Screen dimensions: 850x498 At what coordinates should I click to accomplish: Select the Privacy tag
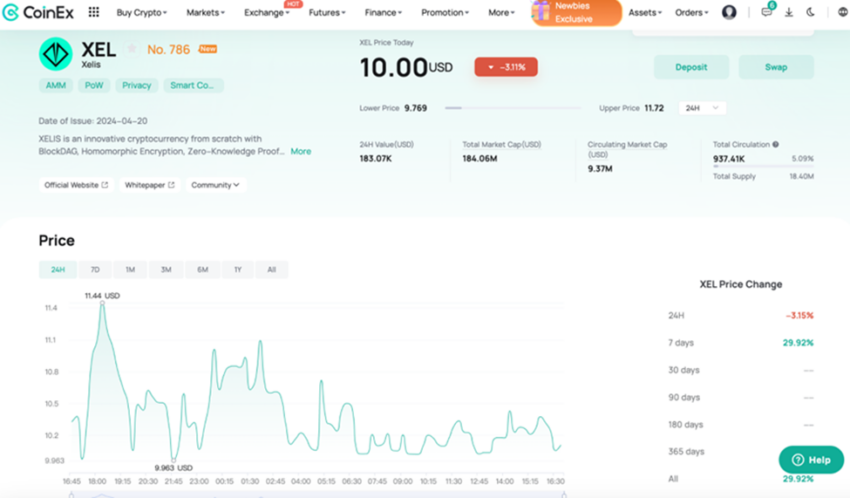[x=137, y=85]
